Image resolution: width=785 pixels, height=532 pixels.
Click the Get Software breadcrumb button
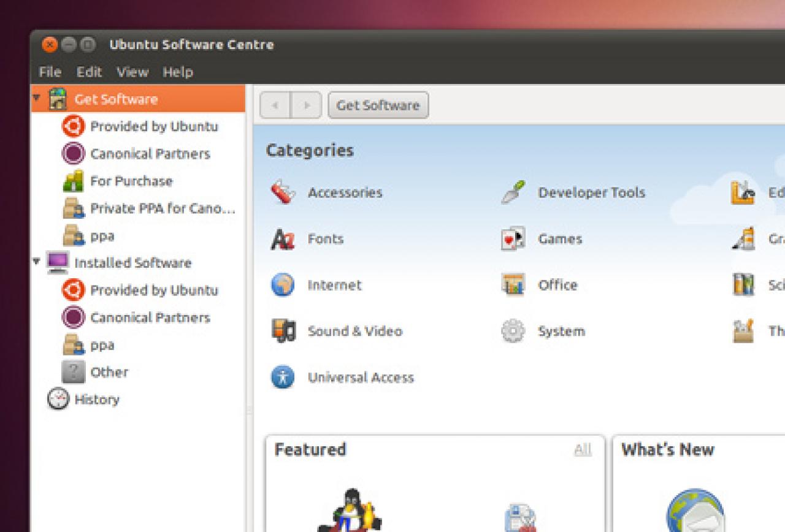(x=378, y=105)
